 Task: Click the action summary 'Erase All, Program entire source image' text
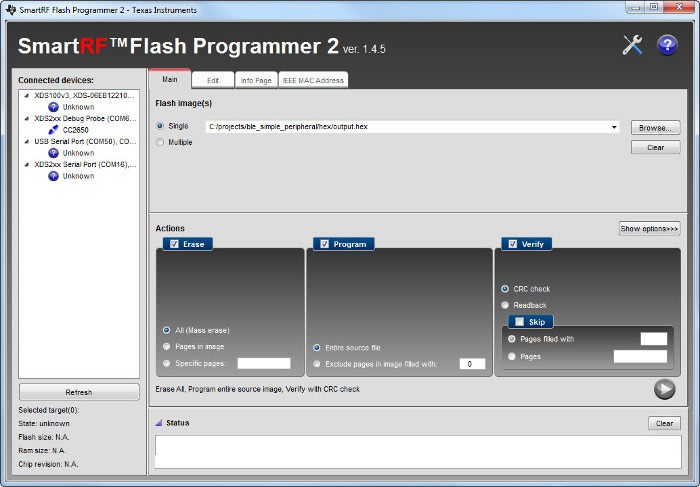257,389
